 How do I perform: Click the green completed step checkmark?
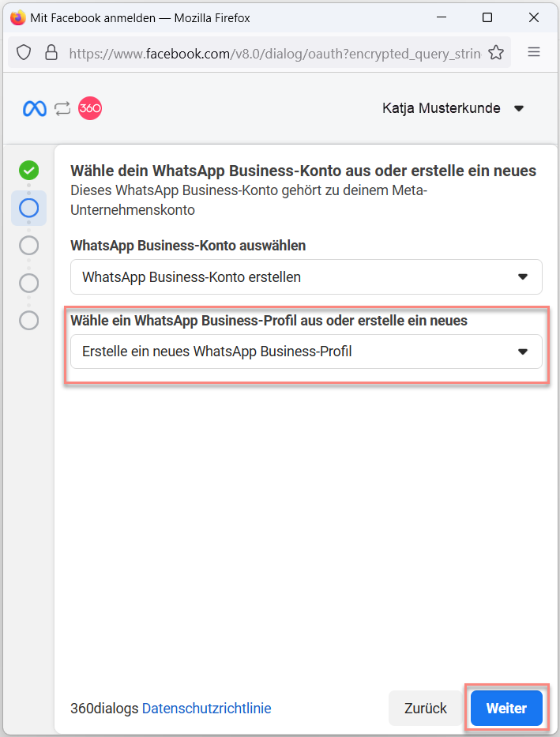28,170
